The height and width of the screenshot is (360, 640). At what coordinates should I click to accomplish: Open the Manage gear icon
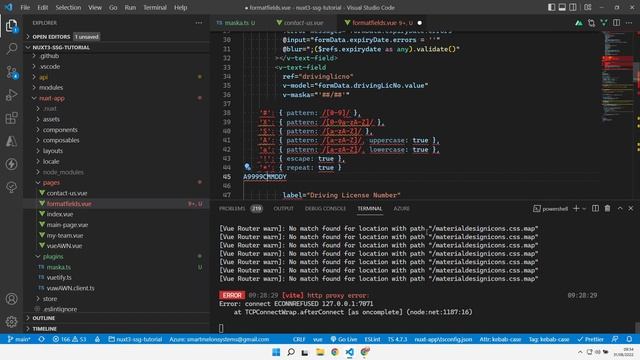11,322
